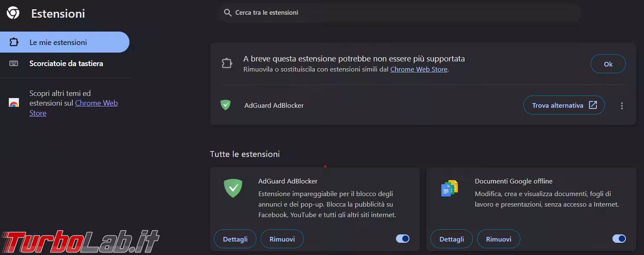Disable the AdGuard AdBlocker toggle
644x255 pixels.
(403, 239)
